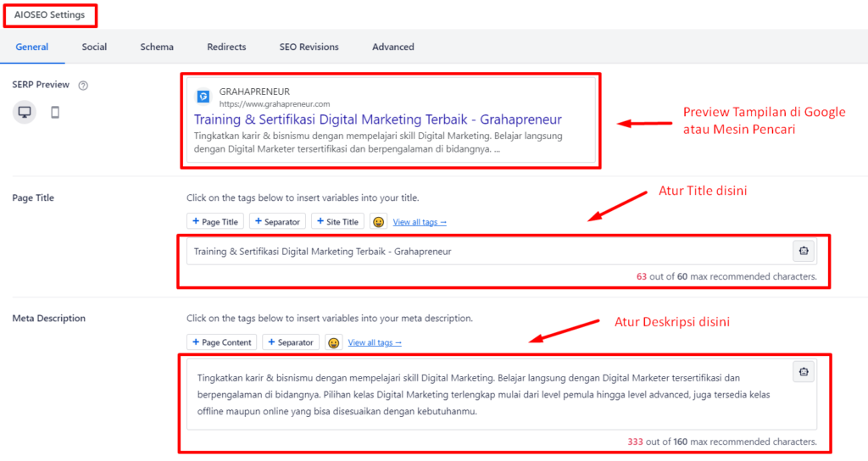Click the Meta Description section label
This screenshot has width=868, height=461.
click(48, 319)
